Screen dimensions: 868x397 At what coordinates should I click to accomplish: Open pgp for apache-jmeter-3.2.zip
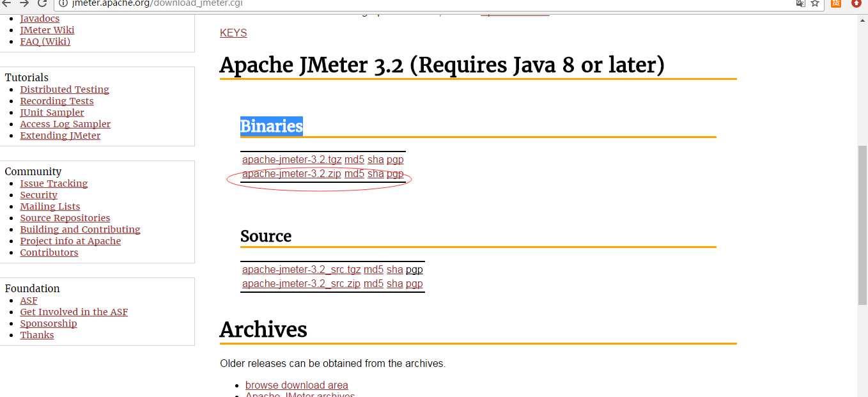coord(395,173)
